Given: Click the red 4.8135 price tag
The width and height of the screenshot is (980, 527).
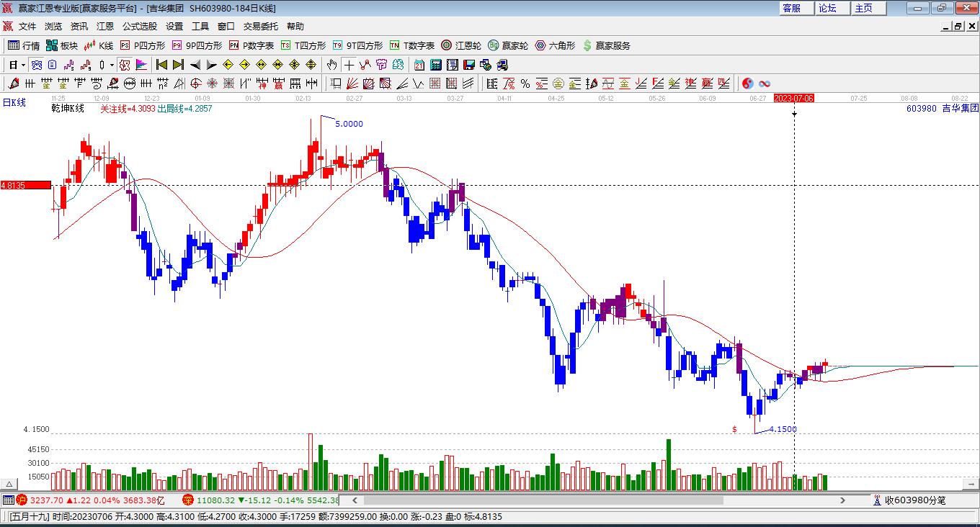Looking at the screenshot, I should pos(26,185).
